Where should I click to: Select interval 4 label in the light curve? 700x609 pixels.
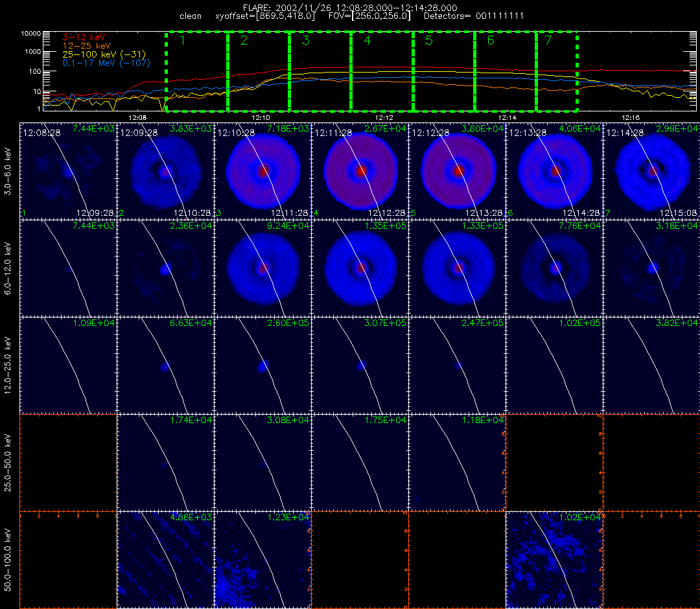pyautogui.click(x=367, y=41)
